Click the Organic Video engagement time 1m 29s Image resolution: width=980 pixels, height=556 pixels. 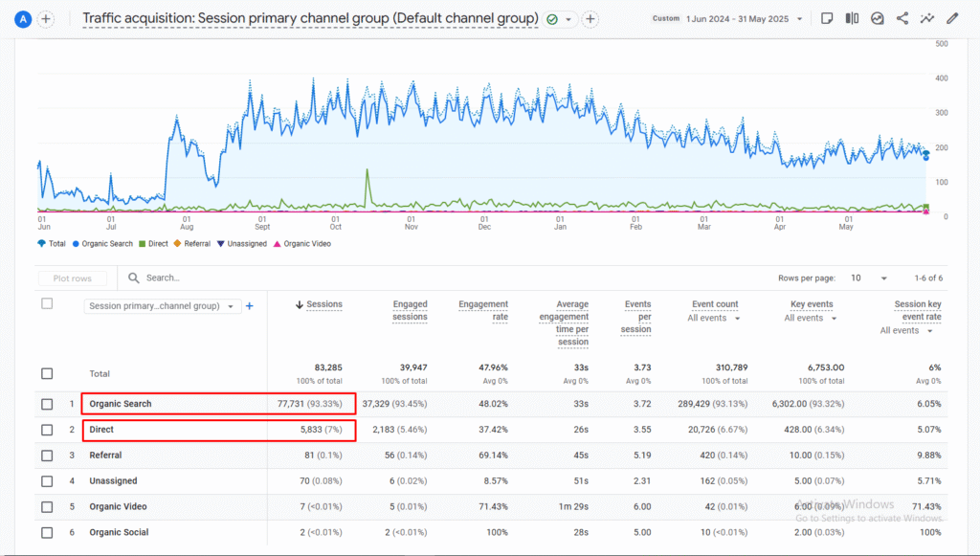[574, 506]
